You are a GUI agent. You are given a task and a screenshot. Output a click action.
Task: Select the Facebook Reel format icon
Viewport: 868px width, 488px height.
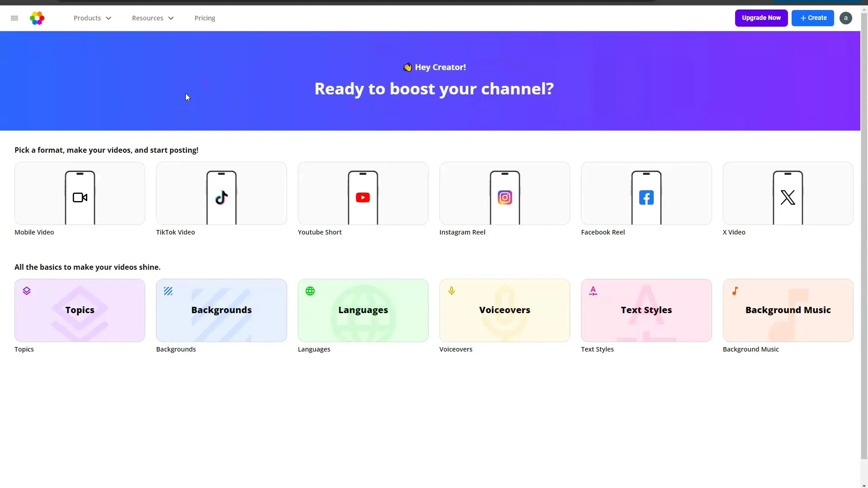pyautogui.click(x=646, y=197)
